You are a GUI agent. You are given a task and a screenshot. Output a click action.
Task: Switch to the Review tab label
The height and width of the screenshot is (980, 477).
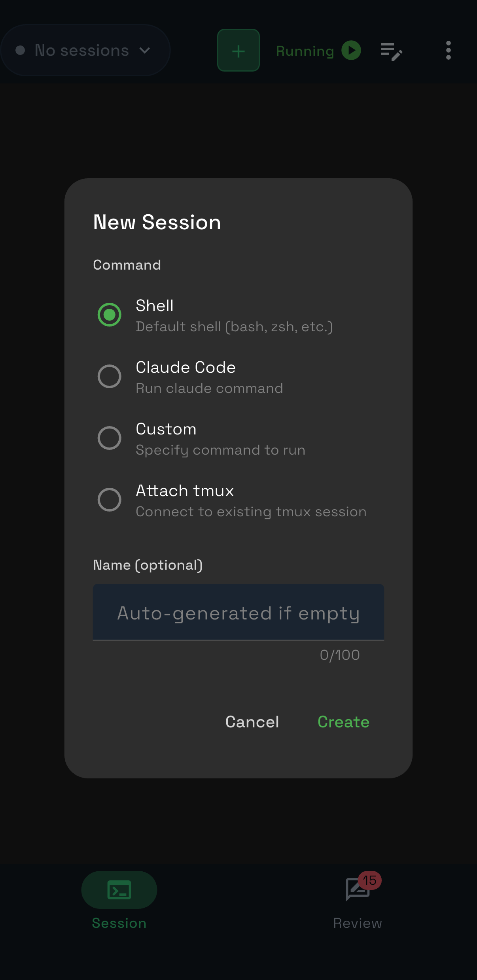[x=358, y=923]
